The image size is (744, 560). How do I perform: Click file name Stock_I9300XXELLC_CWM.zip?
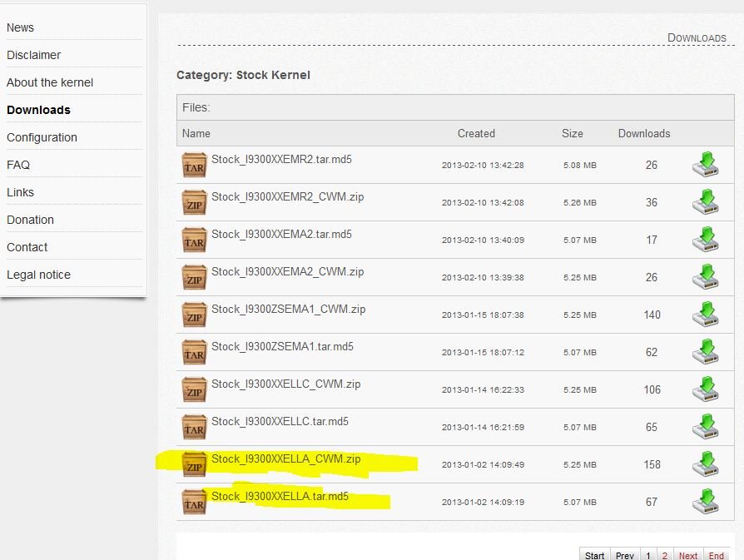point(285,384)
